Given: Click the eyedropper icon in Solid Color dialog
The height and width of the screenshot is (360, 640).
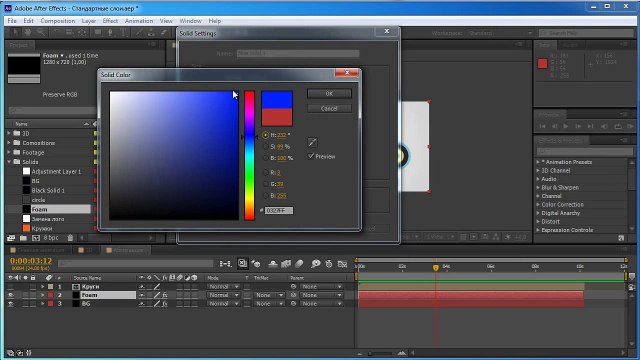Looking at the screenshot, I should (312, 142).
